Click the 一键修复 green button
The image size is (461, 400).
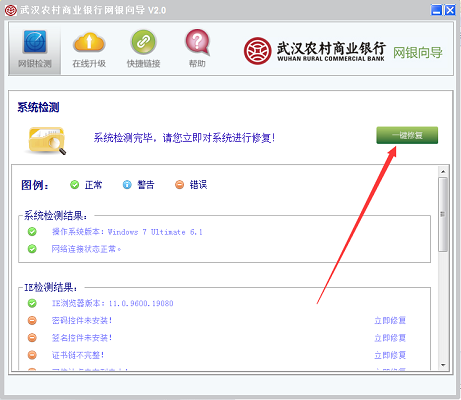point(407,135)
